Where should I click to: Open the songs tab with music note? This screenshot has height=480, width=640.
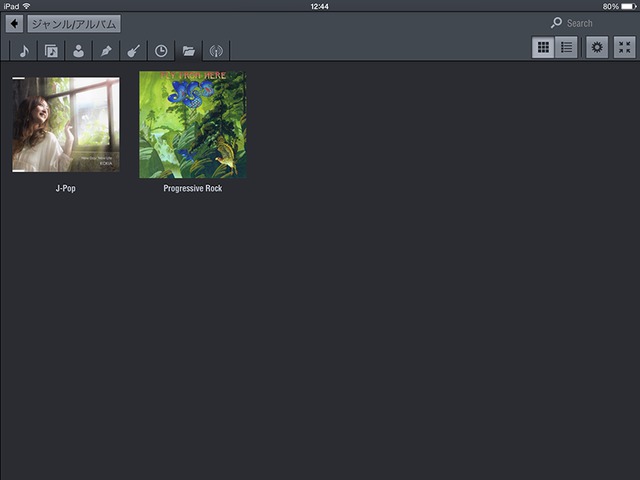tap(24, 51)
